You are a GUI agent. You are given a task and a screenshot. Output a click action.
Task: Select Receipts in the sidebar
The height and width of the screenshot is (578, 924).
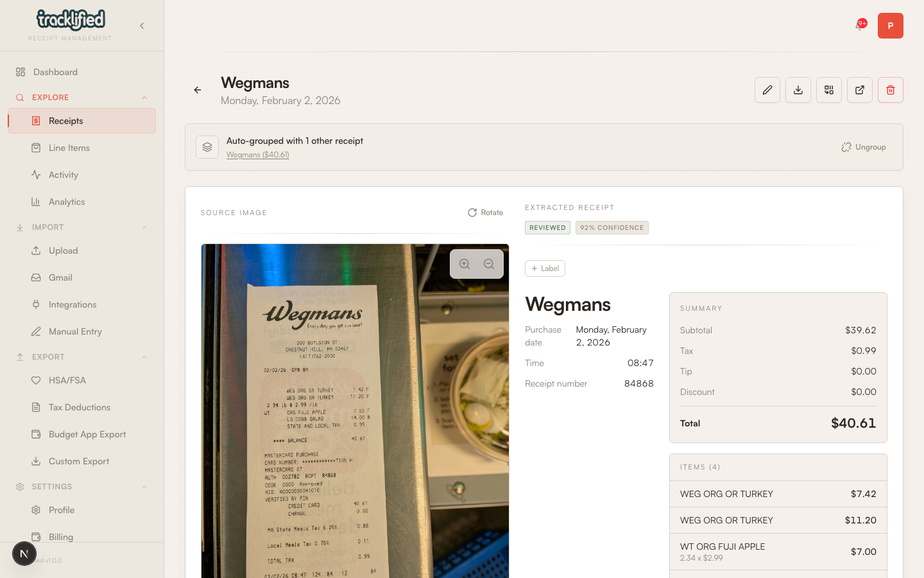(81, 121)
